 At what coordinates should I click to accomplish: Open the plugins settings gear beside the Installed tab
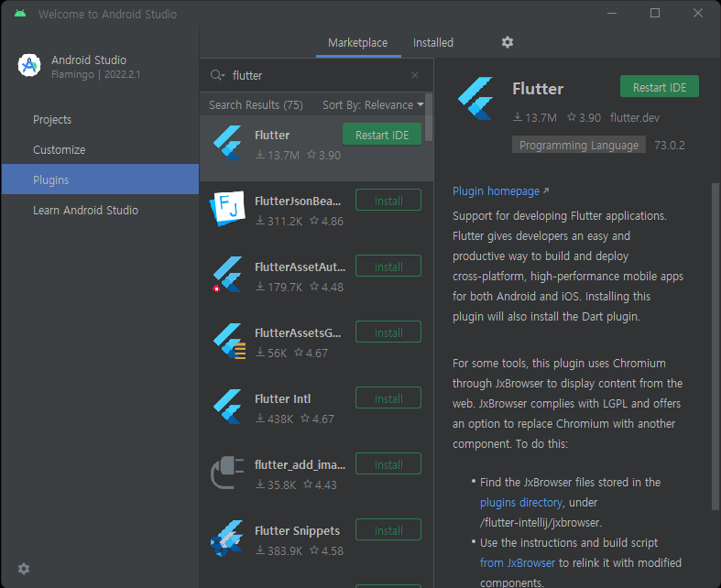point(508,42)
